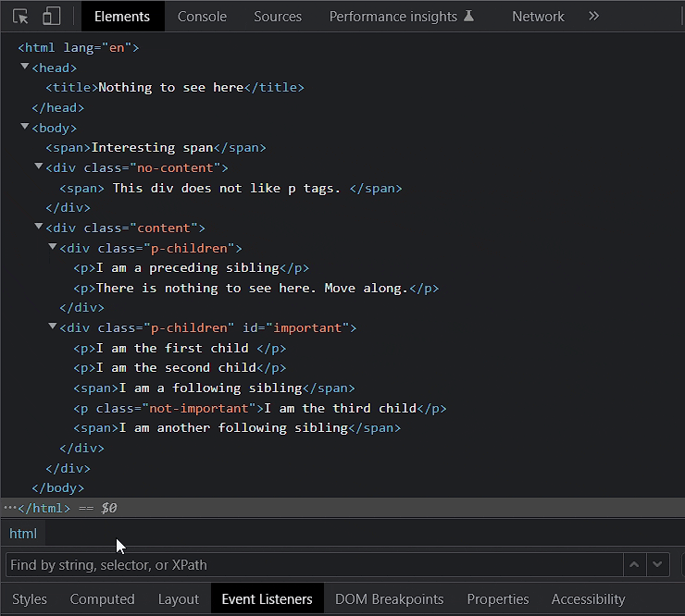Select the html breadcrumb item
The width and height of the screenshot is (685, 616).
tap(23, 534)
